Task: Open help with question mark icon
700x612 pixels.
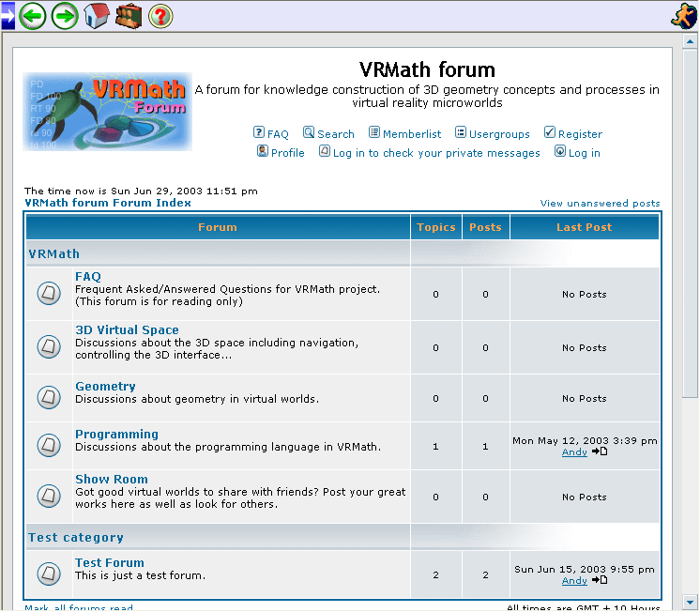Action: (x=160, y=16)
